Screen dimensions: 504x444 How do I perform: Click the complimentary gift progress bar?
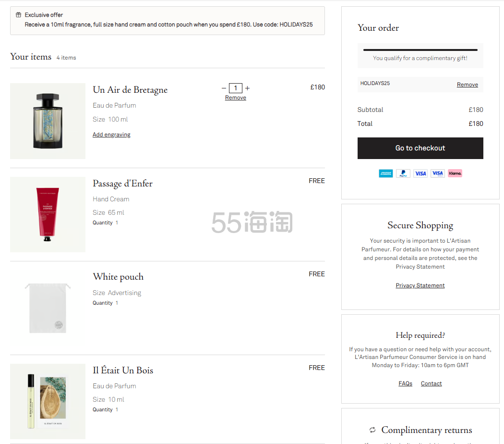(x=420, y=50)
